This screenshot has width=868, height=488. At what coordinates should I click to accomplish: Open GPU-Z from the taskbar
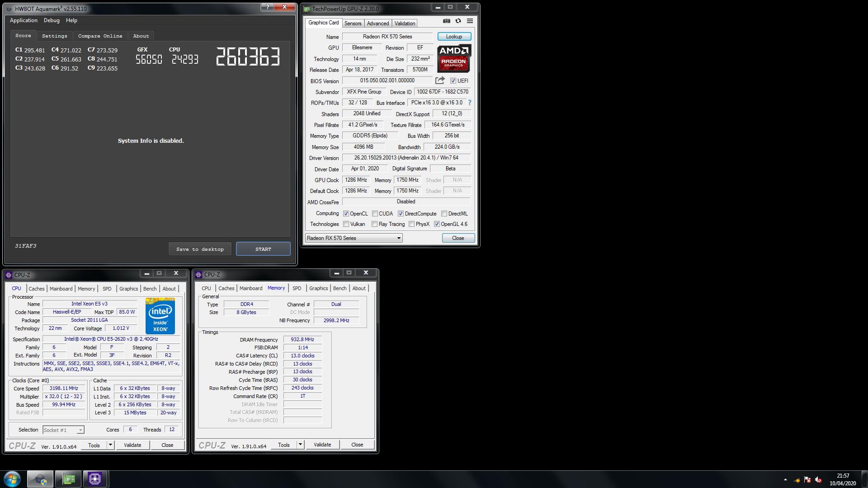[68, 479]
